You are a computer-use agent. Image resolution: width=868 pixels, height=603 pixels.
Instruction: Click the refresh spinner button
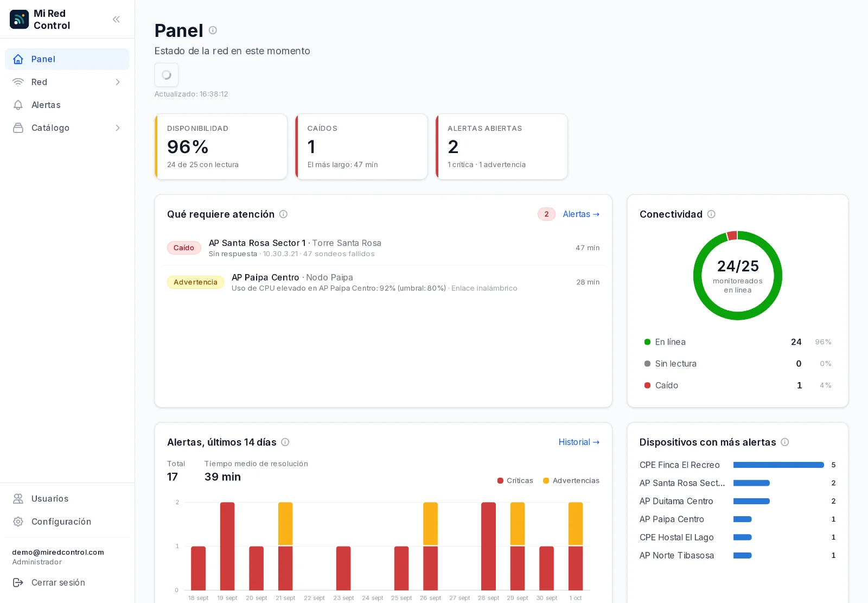coord(167,75)
